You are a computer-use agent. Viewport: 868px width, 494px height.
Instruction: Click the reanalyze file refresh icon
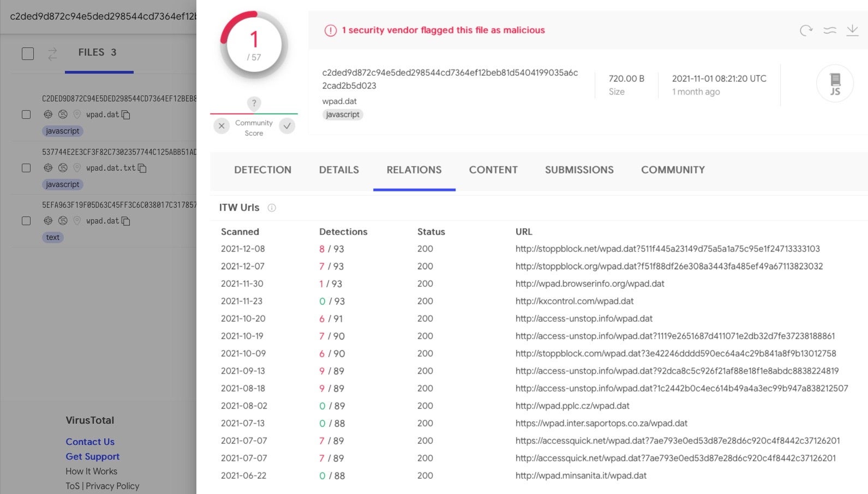(806, 31)
